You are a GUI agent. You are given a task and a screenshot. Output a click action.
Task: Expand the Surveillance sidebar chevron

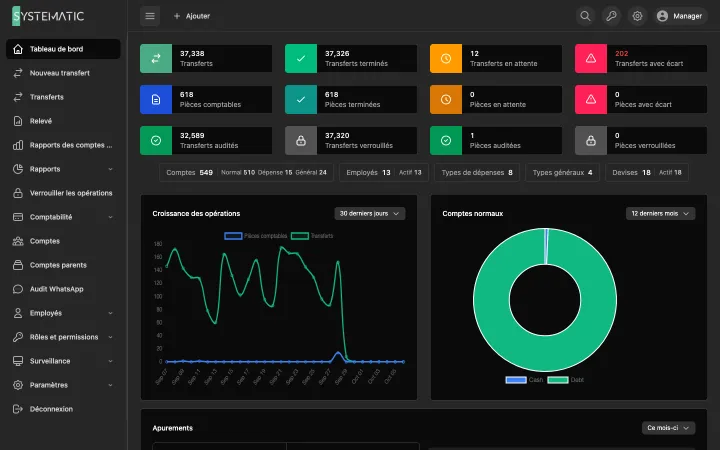click(x=111, y=361)
